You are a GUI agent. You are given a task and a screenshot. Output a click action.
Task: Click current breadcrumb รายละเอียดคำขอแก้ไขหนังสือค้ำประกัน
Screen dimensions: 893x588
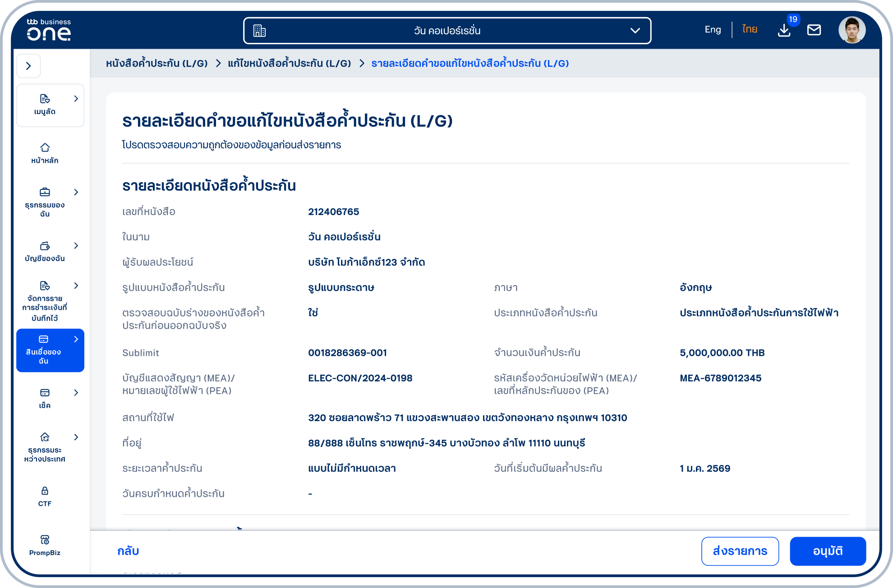click(x=470, y=64)
